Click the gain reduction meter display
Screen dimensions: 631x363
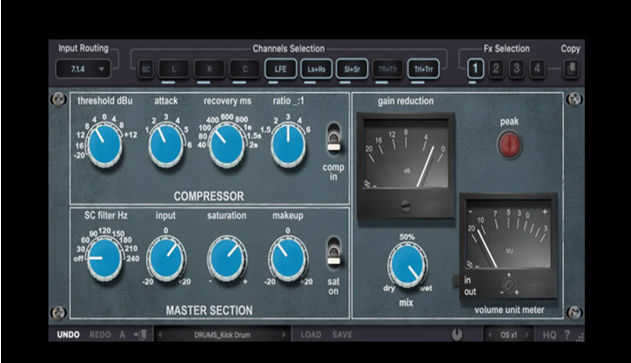(x=406, y=154)
